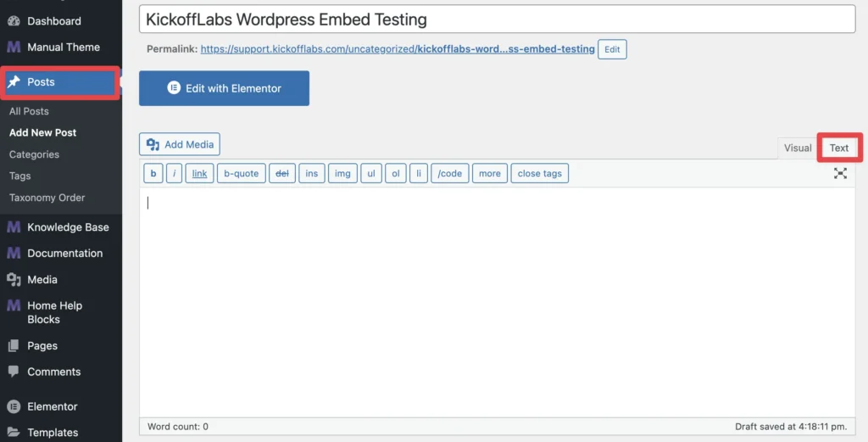Insert bold tag with b button
The height and width of the screenshot is (442, 868).
[x=153, y=173]
